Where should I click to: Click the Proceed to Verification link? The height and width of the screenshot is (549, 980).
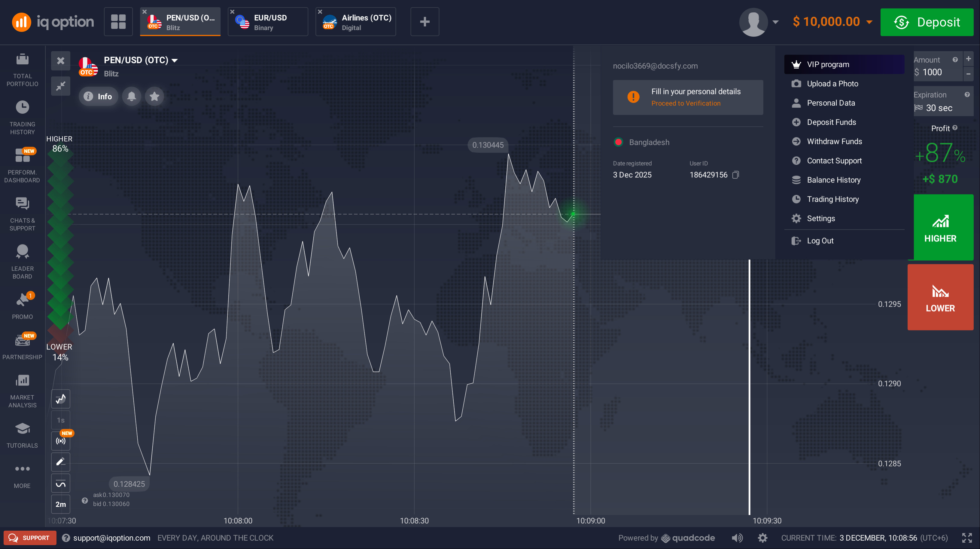pos(686,103)
